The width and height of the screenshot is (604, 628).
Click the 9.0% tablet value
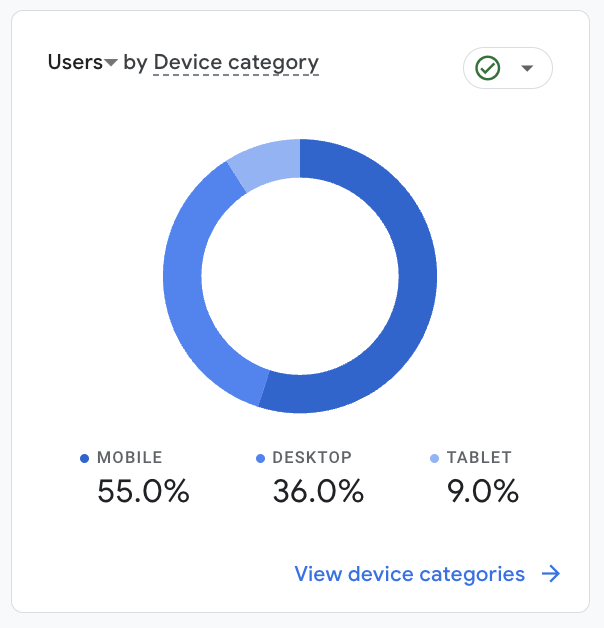(483, 491)
